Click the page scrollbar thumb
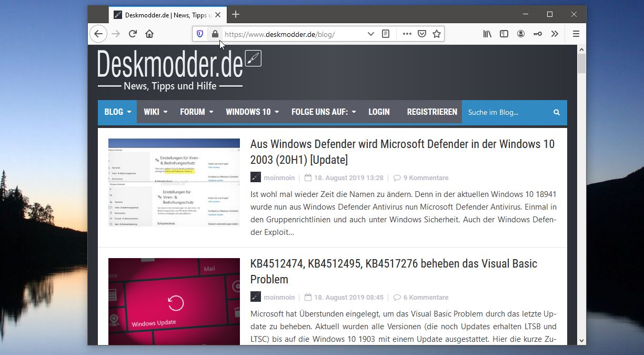The width and height of the screenshot is (644, 355). pyautogui.click(x=581, y=64)
